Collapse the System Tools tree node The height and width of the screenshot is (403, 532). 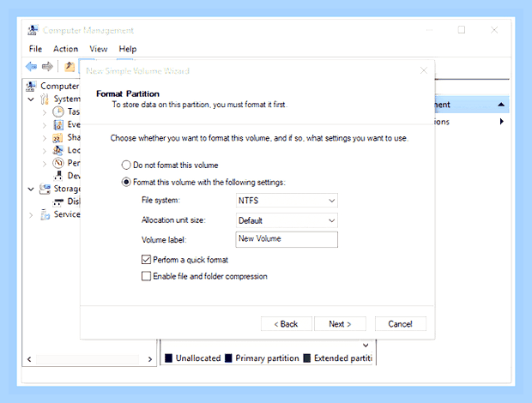tap(31, 99)
